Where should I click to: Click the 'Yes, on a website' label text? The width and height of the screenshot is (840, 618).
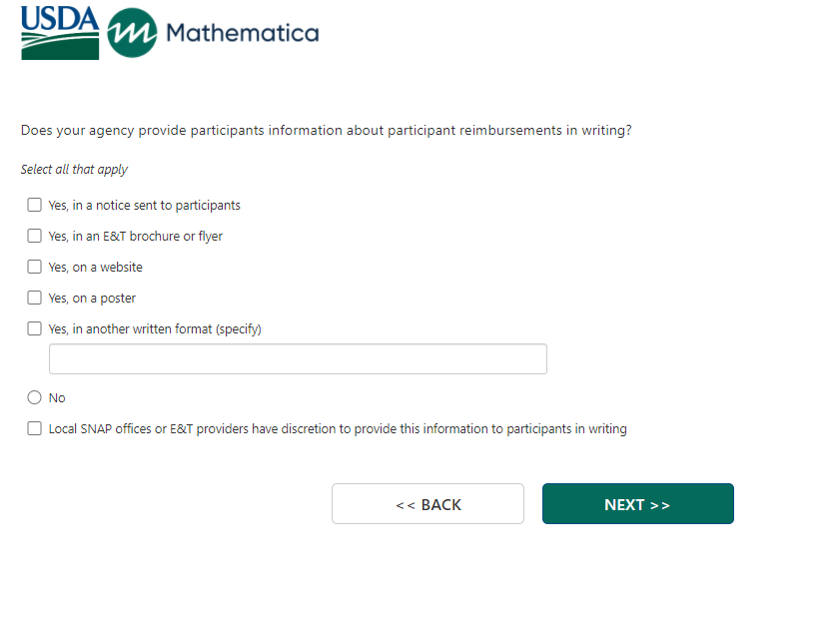click(x=96, y=268)
